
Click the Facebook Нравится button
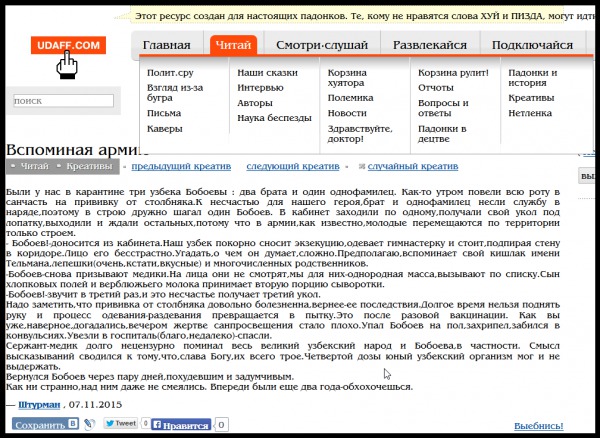pos(181,425)
